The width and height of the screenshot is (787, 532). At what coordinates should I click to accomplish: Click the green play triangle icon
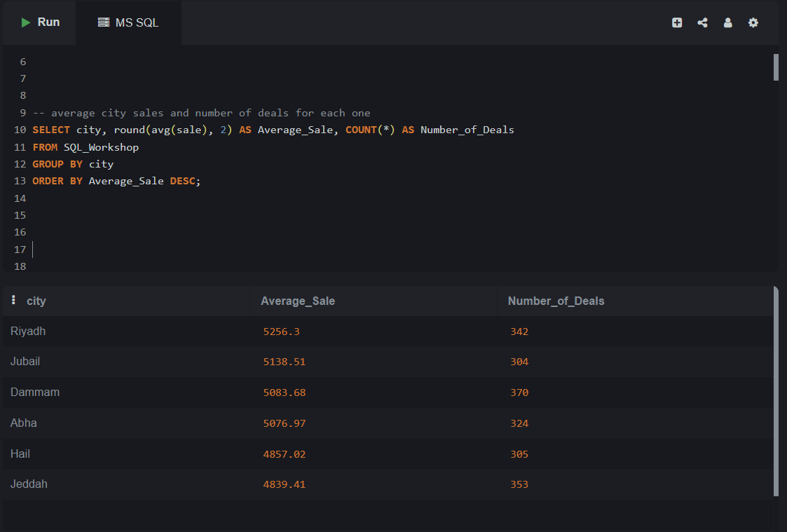click(x=26, y=22)
